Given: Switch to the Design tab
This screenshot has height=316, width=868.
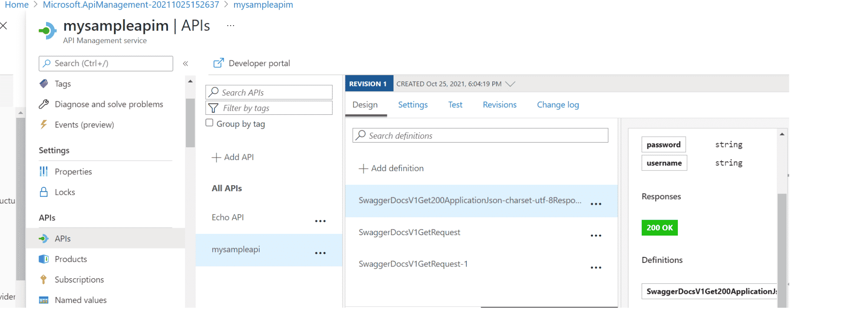Looking at the screenshot, I should [x=365, y=105].
